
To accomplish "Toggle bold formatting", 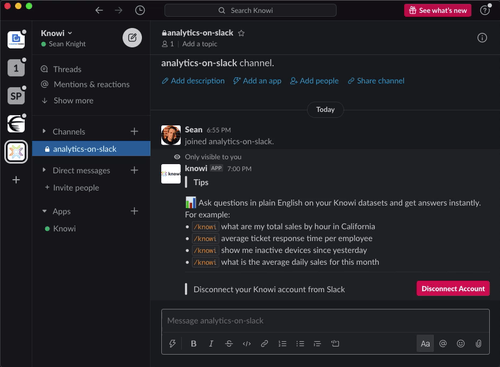I will point(193,344).
